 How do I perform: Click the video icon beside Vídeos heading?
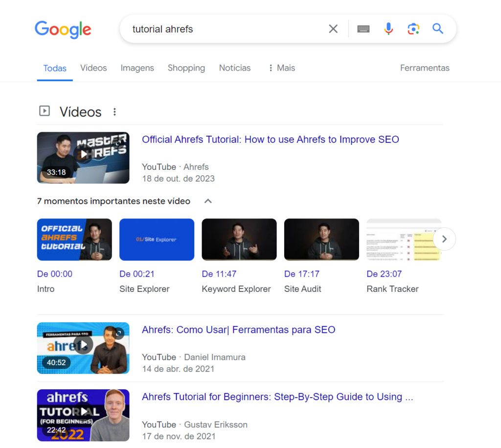pyautogui.click(x=45, y=111)
